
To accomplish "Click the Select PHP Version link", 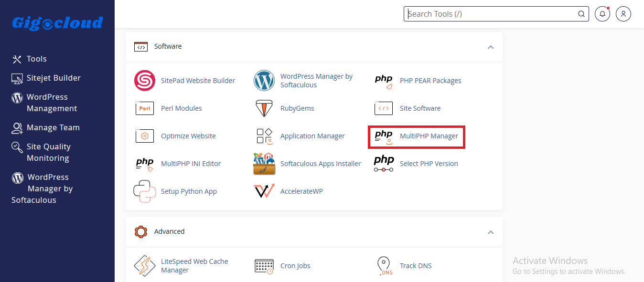I will tap(429, 164).
